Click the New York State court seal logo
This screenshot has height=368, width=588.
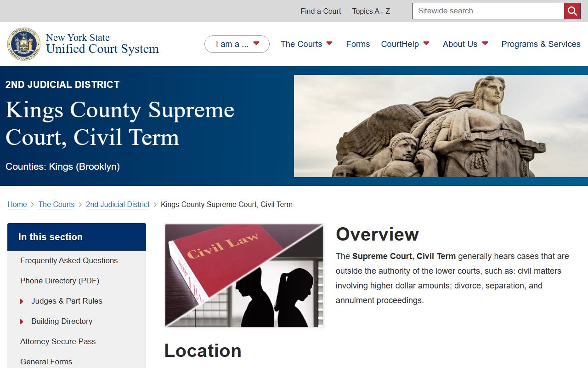coord(24,44)
